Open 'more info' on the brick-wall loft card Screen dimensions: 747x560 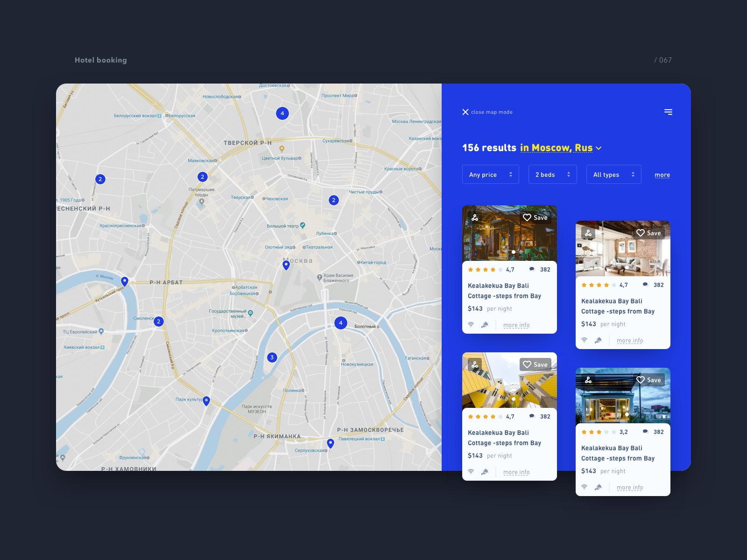(630, 341)
